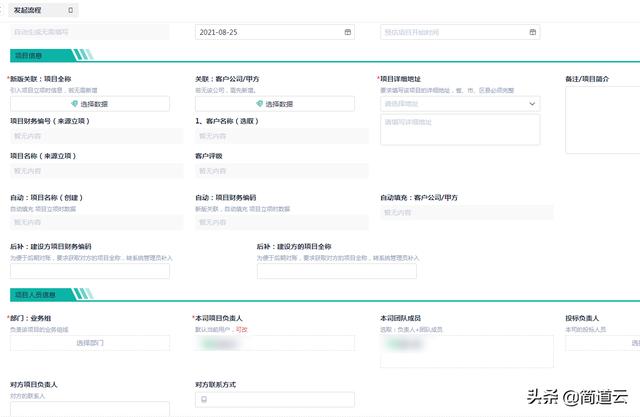The height and width of the screenshot is (417, 640).
Task: Focus the 对方项目负责人 input field
Action: pos(90,409)
